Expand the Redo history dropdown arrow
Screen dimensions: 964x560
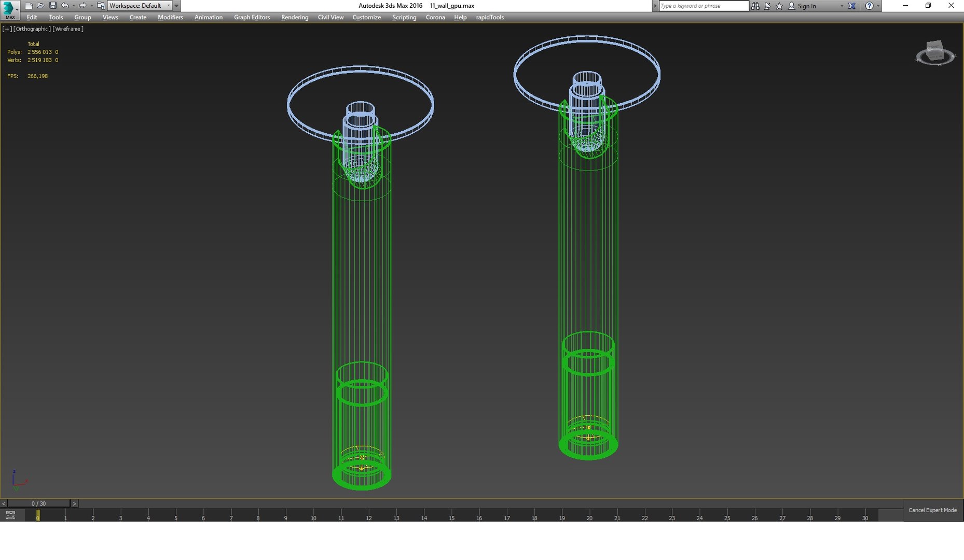point(91,6)
